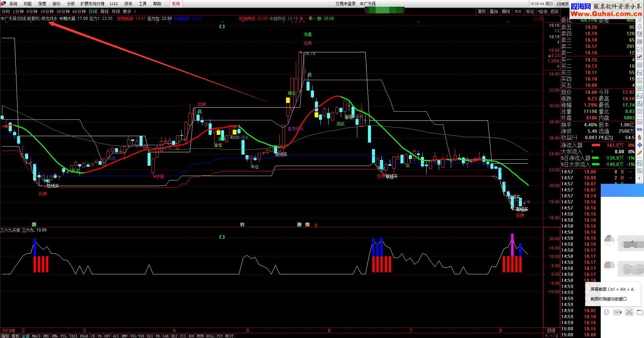Click the blue four-arrow move icon
The image size is (644, 338).
pyautogui.click(x=640, y=145)
